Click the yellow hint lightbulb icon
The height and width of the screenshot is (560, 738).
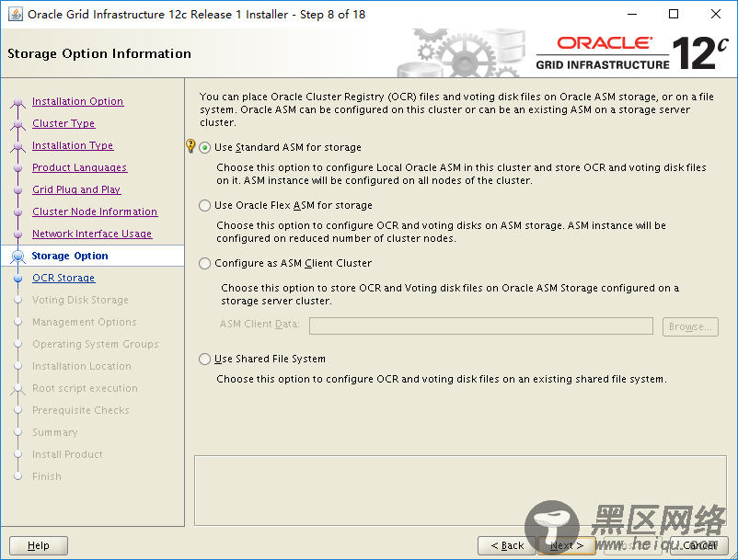[190, 146]
